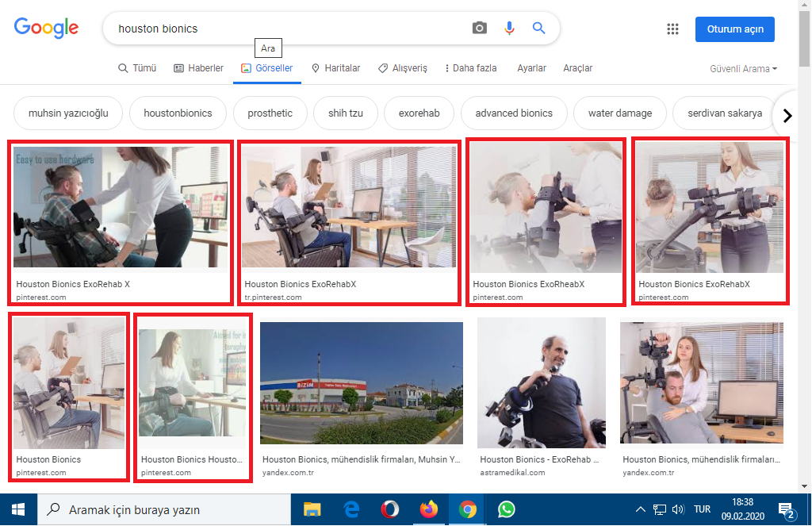Click the Houston Bionics ExoRheabX title
Viewport: 812px width, 526px height.
[x=528, y=284]
